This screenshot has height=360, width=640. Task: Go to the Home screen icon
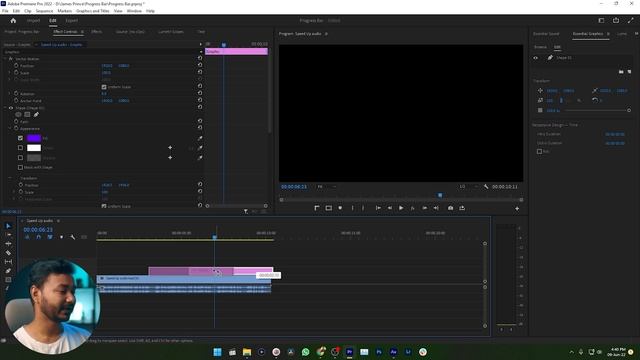(x=13, y=20)
